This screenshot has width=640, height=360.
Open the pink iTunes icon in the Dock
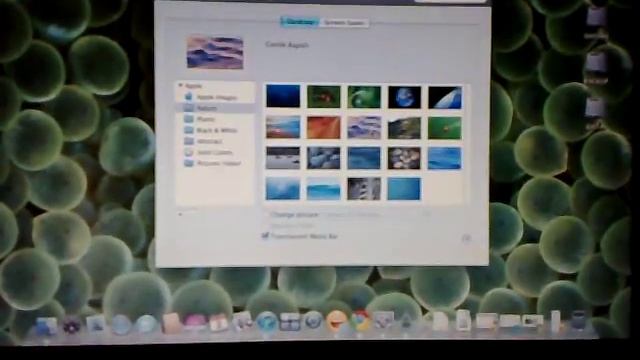pos(195,322)
